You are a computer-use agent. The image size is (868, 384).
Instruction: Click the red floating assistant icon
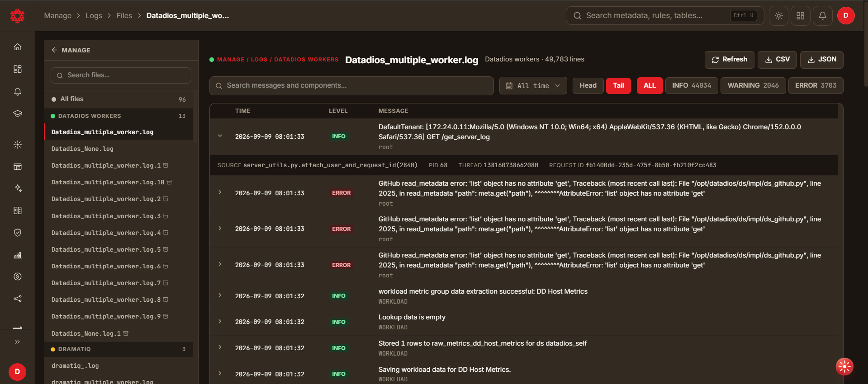(x=844, y=367)
